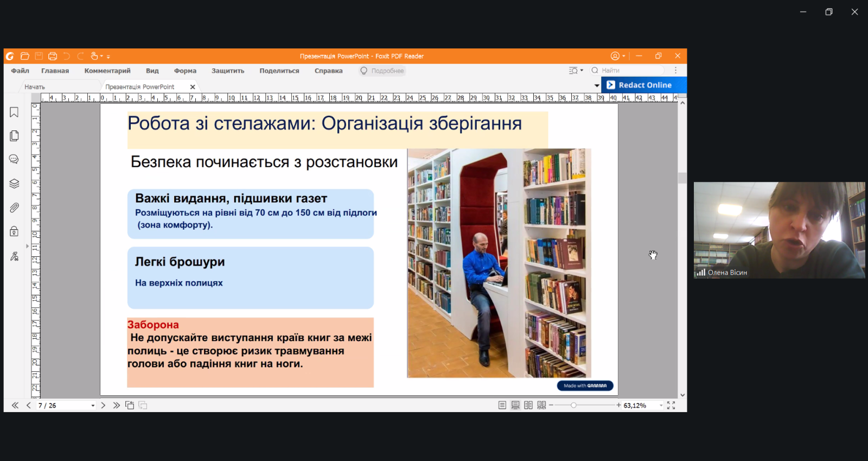Viewport: 868px width, 461px height.
Task: Expand the zoom percentage dropdown
Action: [x=661, y=406]
